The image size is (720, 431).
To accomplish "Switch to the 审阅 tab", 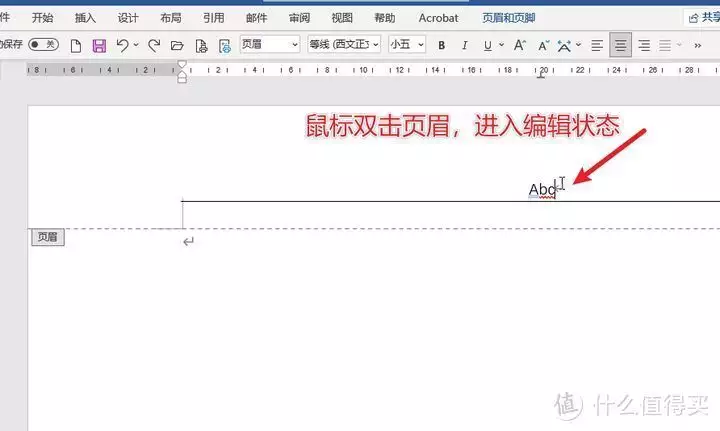I will click(299, 18).
